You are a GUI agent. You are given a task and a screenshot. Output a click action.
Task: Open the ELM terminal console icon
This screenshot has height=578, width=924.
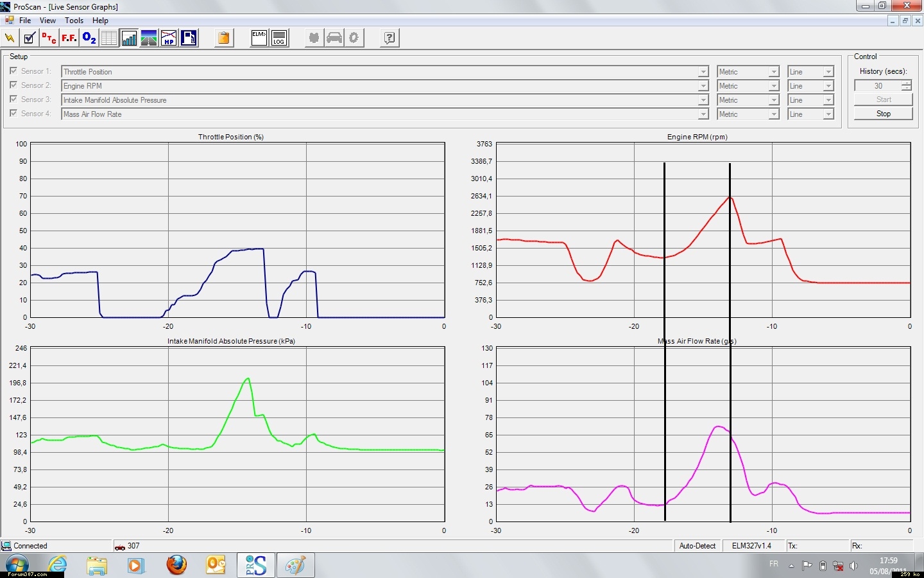tap(259, 39)
